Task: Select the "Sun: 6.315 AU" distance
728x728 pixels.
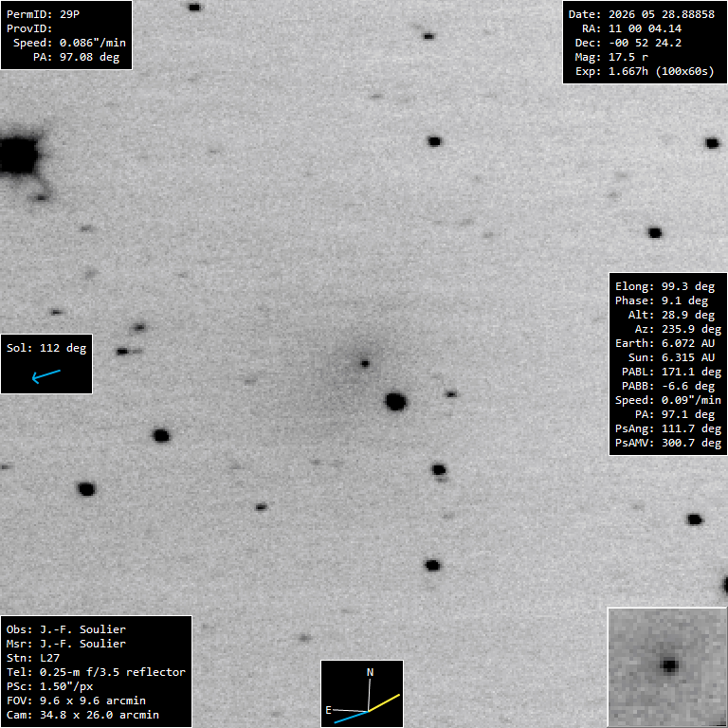Action: 671,357
